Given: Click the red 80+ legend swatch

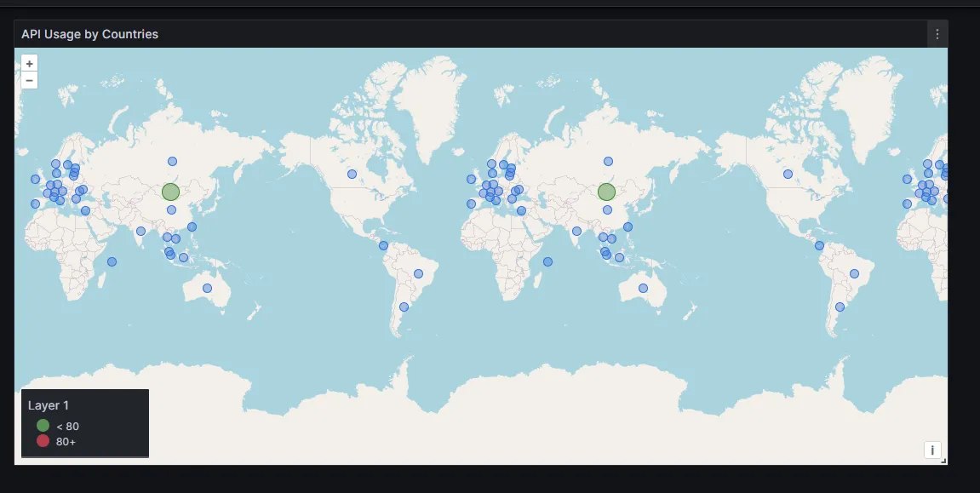Looking at the screenshot, I should click(x=41, y=441).
